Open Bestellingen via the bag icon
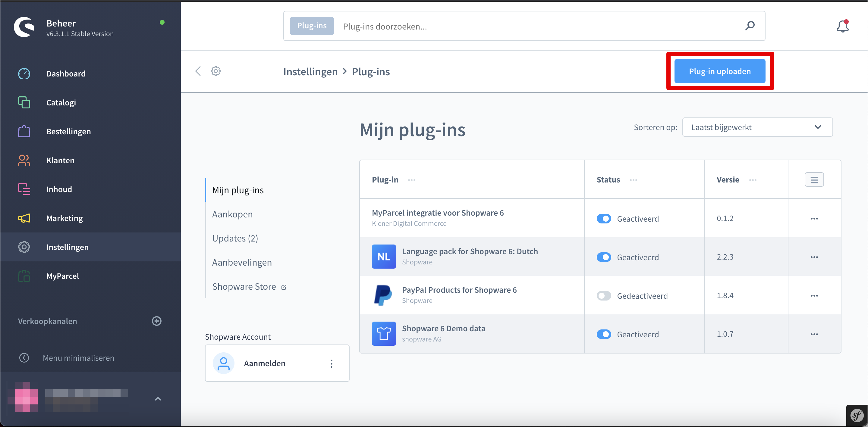 (x=24, y=131)
